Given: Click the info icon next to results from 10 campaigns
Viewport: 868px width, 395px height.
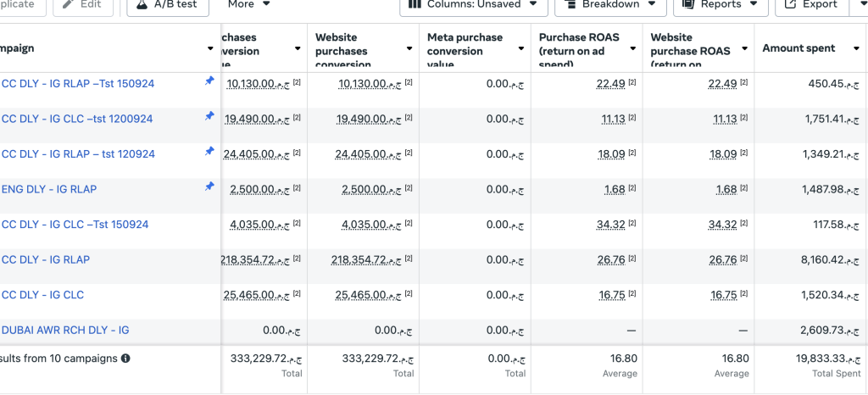Looking at the screenshot, I should (x=125, y=359).
